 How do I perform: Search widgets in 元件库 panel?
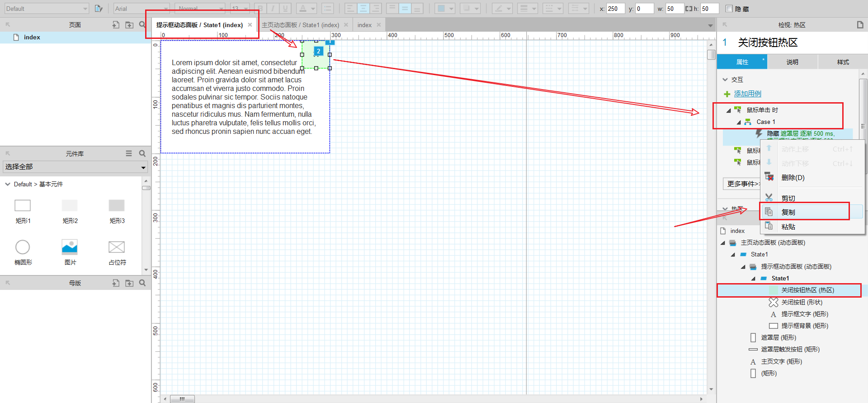(x=142, y=153)
